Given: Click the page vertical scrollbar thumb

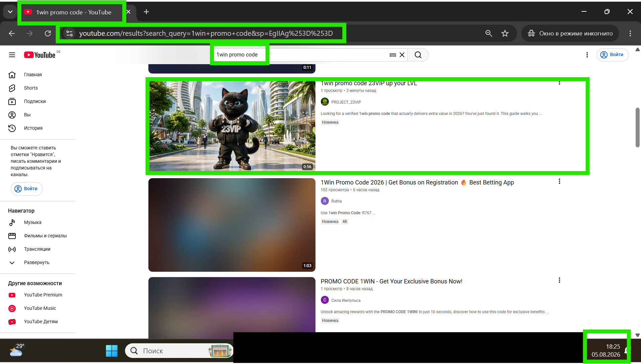Looking at the screenshot, I should 637,127.
